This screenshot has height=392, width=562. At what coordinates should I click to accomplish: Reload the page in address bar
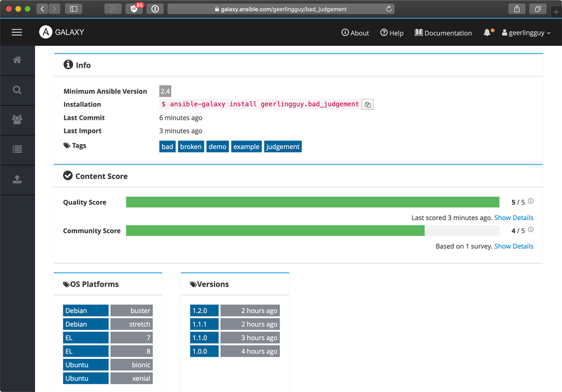pos(388,9)
